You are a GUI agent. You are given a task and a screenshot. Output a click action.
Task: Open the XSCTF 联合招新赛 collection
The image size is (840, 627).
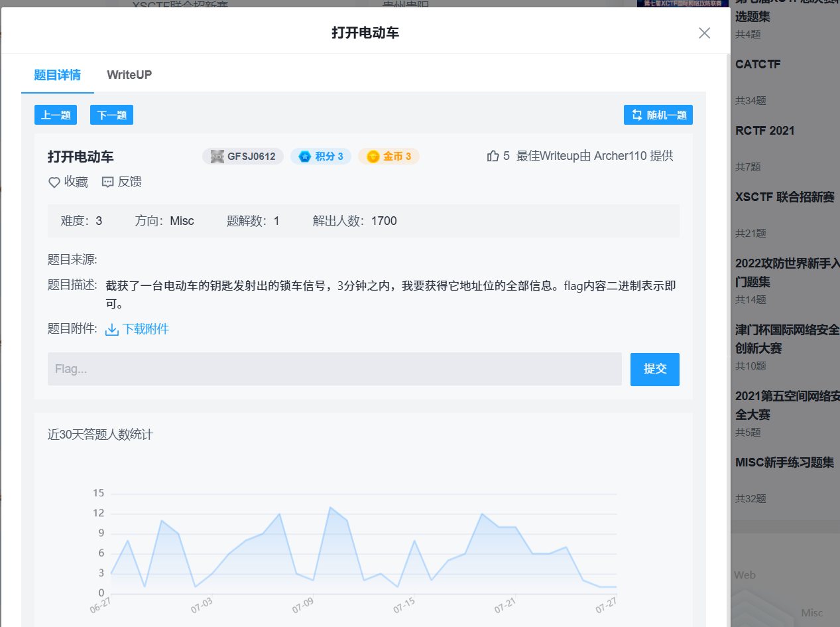786,198
